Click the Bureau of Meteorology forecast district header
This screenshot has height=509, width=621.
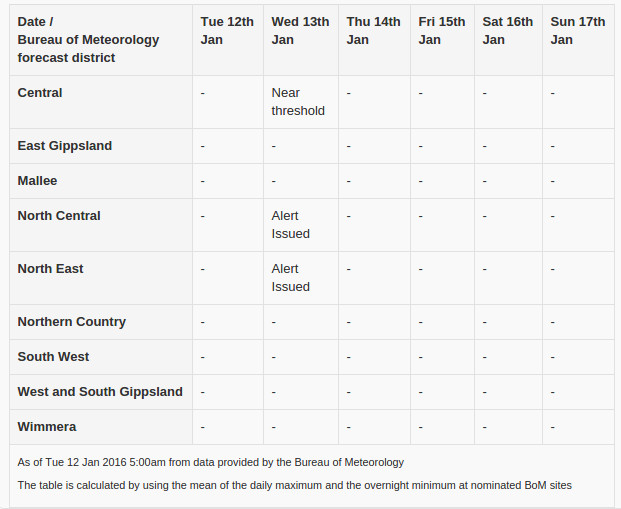coord(88,40)
